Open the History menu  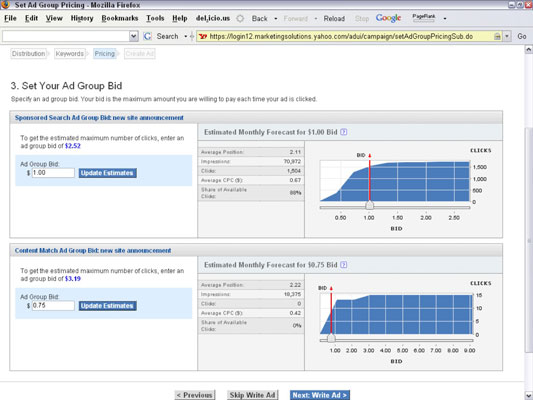82,18
